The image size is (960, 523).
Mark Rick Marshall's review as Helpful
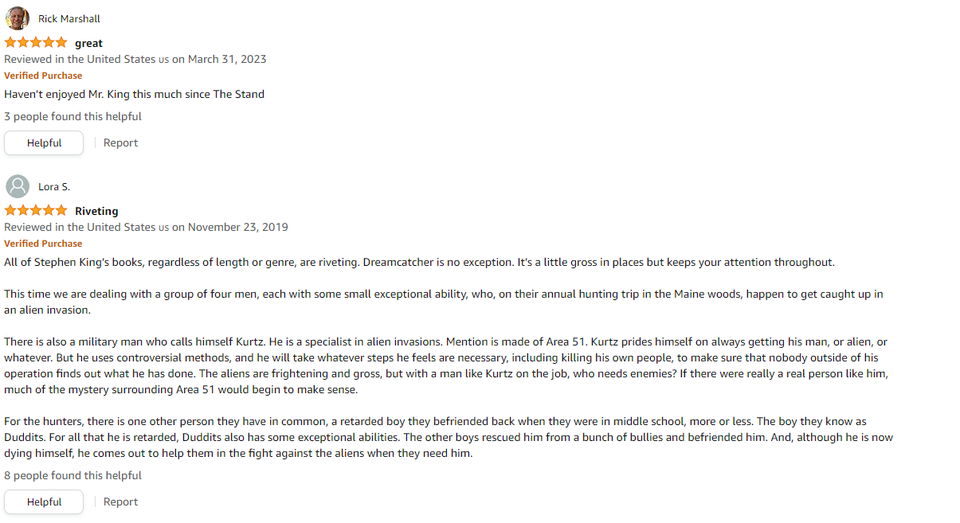coord(44,143)
